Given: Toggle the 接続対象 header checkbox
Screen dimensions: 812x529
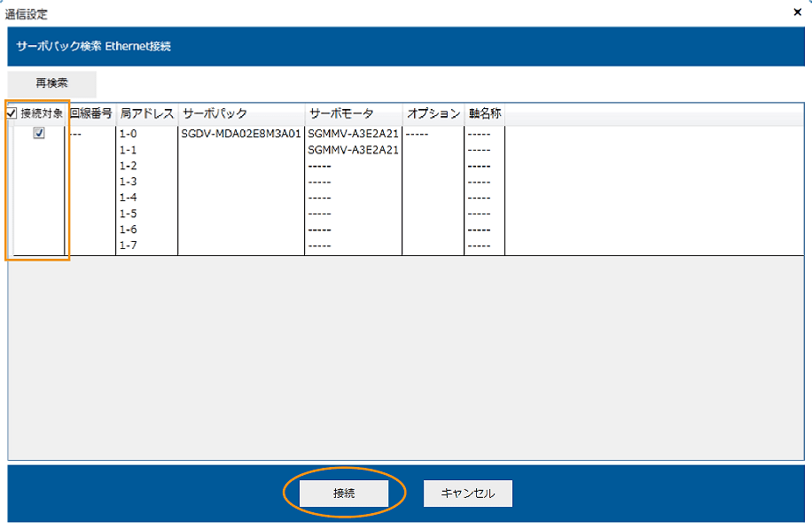Looking at the screenshot, I should click(12, 114).
